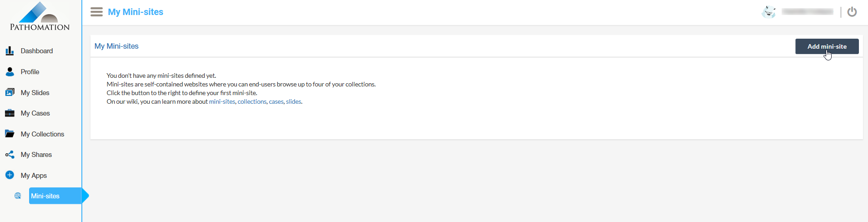Screen dimensions: 868x222
Task: Click the hamburger menu icon
Action: (x=96, y=12)
